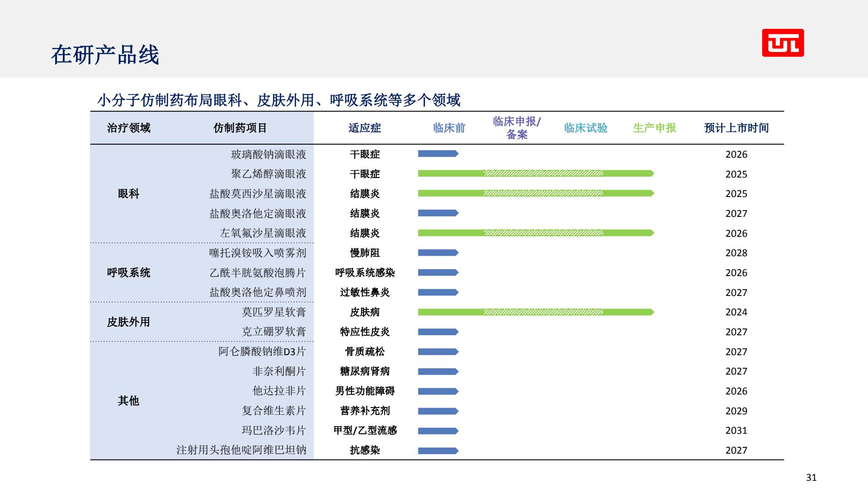Click the green progress bar for 聚乙烯醇滴眼液
The height and width of the screenshot is (488, 868).
[536, 174]
